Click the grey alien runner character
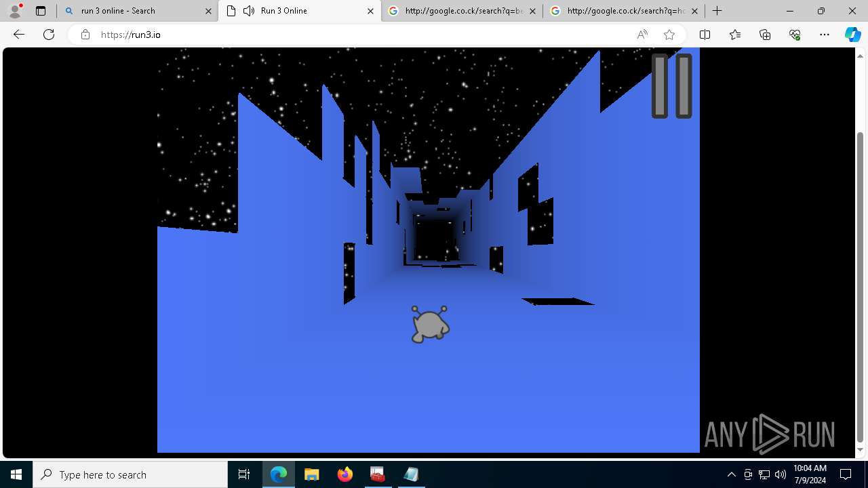This screenshot has width=868, height=488. pyautogui.click(x=430, y=324)
